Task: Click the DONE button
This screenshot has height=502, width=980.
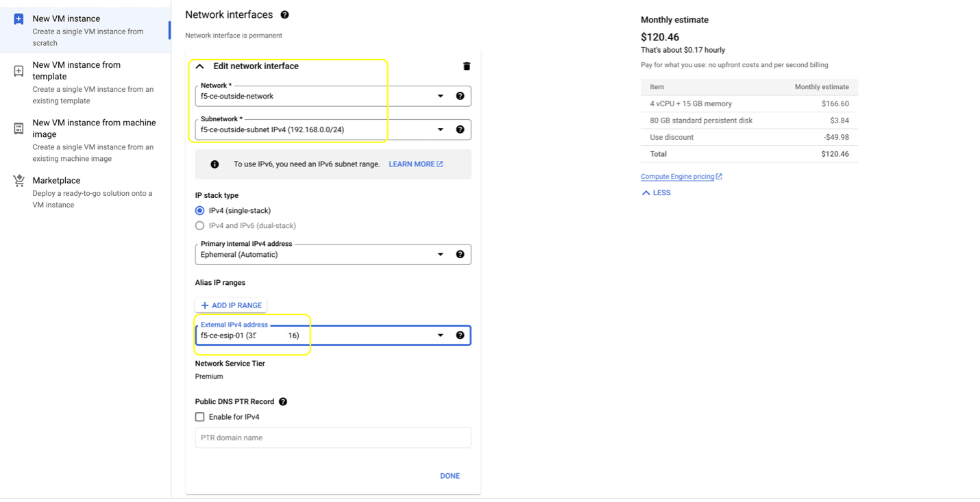Action: 450,476
